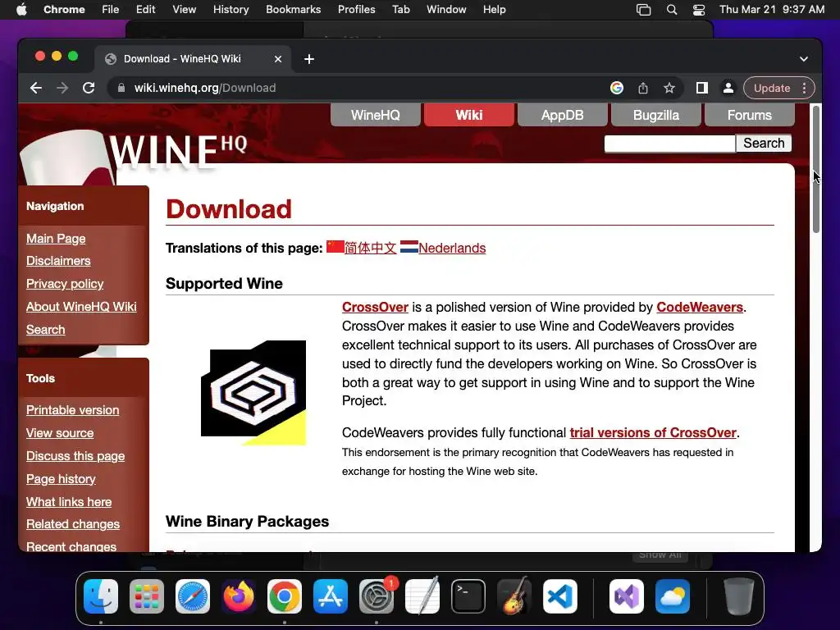Click the CrossOver logo image
This screenshot has width=840, height=630.
tap(253, 392)
